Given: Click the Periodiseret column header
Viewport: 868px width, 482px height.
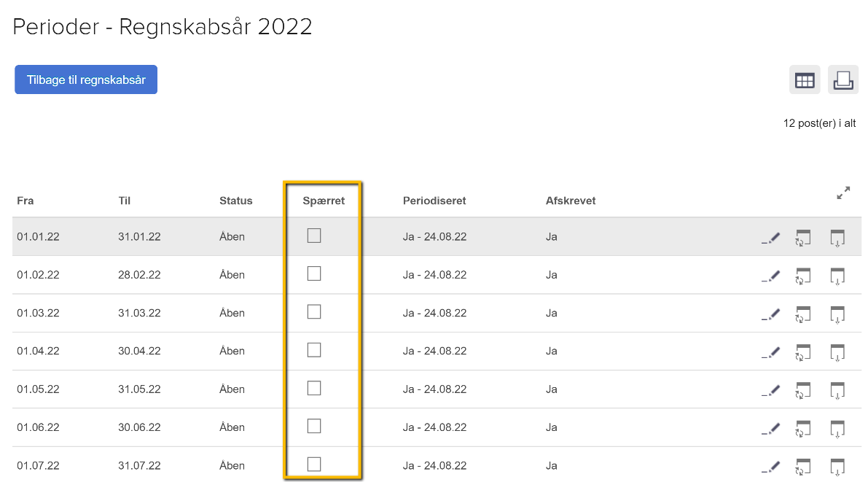Looking at the screenshot, I should tap(434, 201).
